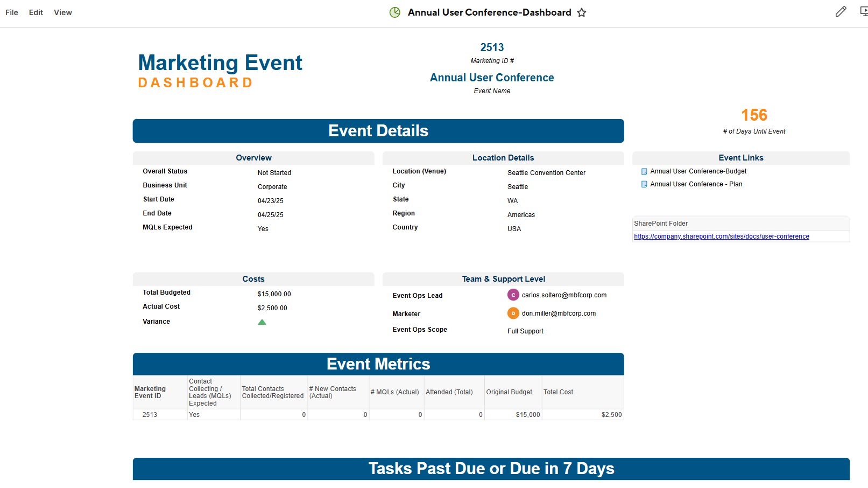Open the Edit menu

point(36,12)
